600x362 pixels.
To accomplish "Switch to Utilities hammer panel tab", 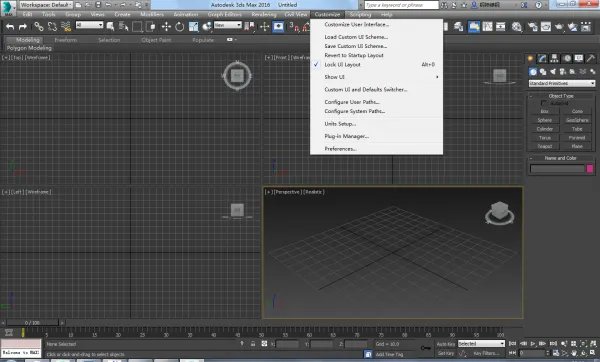I will pos(591,59).
